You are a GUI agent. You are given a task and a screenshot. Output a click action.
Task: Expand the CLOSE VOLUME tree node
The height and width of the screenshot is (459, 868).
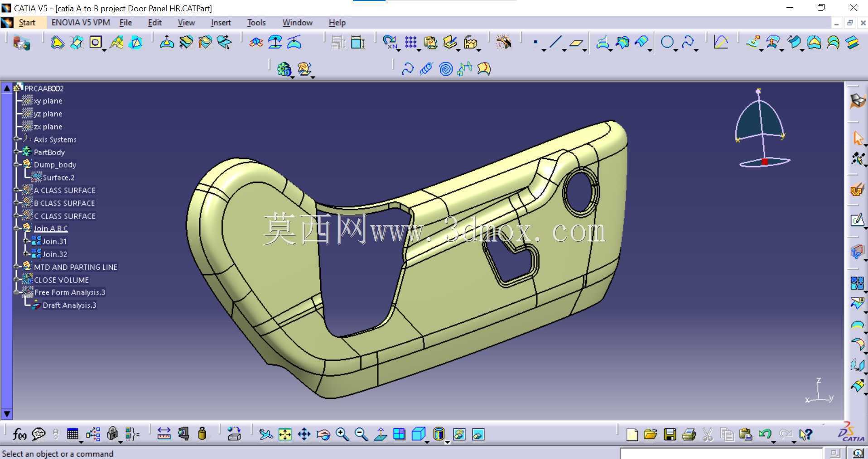pyautogui.click(x=17, y=280)
